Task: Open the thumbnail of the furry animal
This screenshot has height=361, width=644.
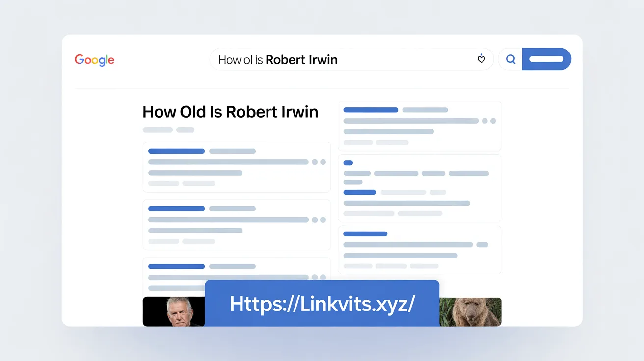Action: 470,312
